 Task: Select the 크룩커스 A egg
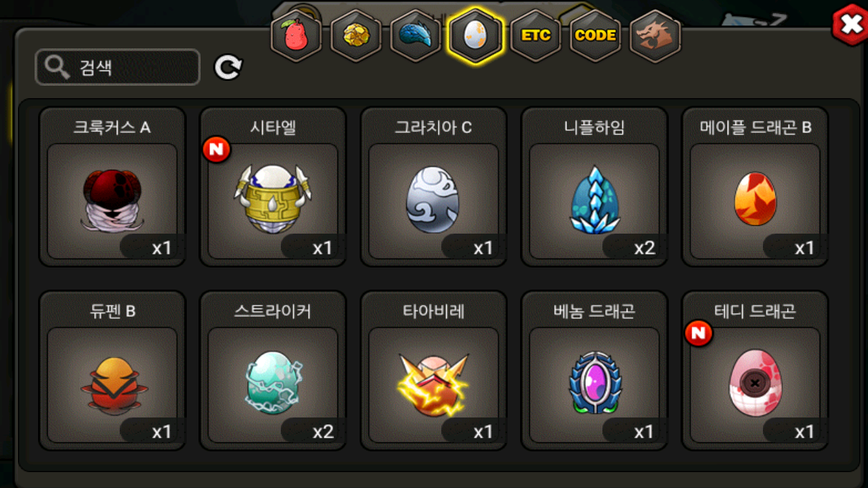(112, 187)
